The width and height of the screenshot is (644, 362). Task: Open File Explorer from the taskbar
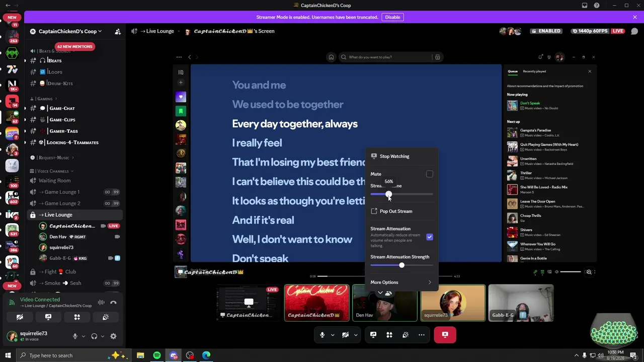(140, 355)
